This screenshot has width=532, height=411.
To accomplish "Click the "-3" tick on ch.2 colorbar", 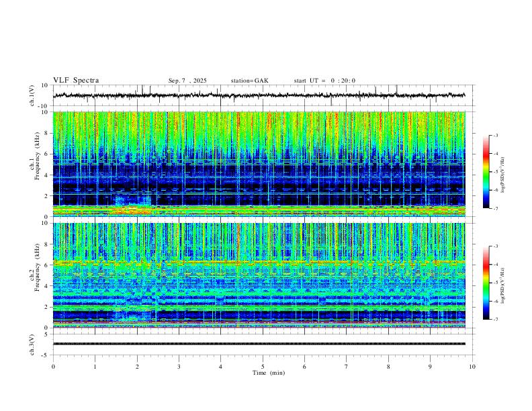I will point(496,246).
